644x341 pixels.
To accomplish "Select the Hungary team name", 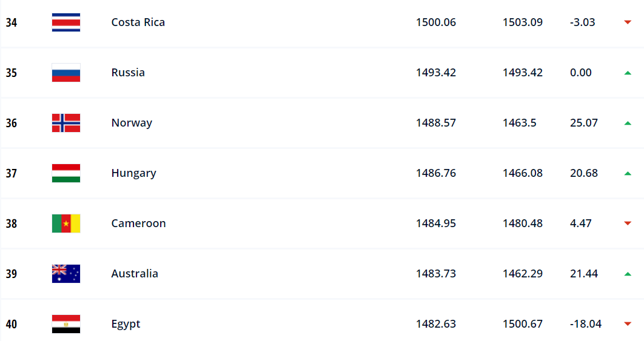I will click(133, 173).
